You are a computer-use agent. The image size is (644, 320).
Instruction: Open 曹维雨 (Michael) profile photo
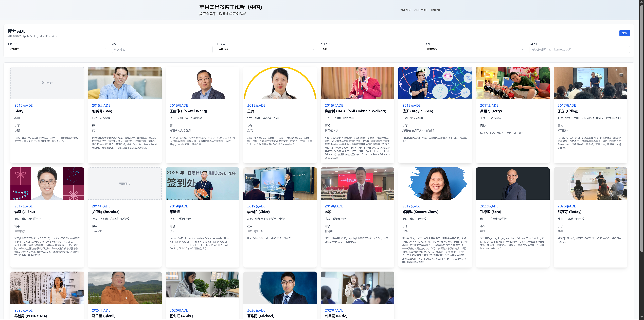pos(280,288)
